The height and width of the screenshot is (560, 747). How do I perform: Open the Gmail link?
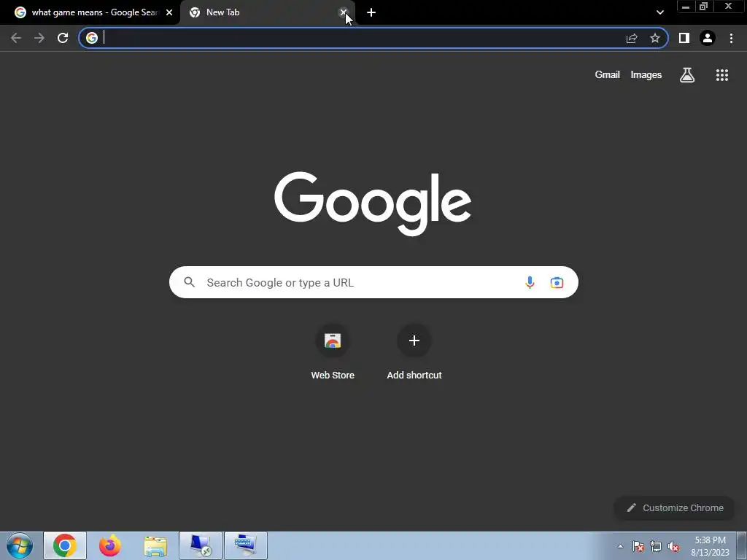click(608, 75)
